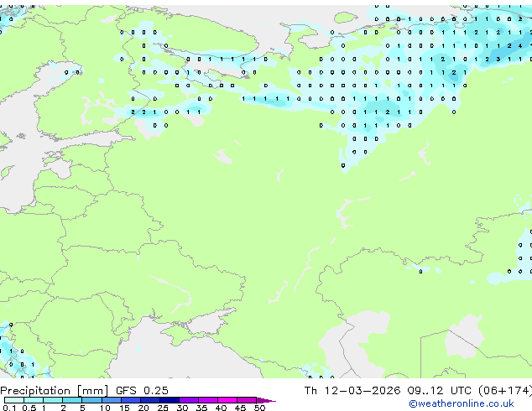Select the 40–45 mm magenta legend box

[x=227, y=400]
